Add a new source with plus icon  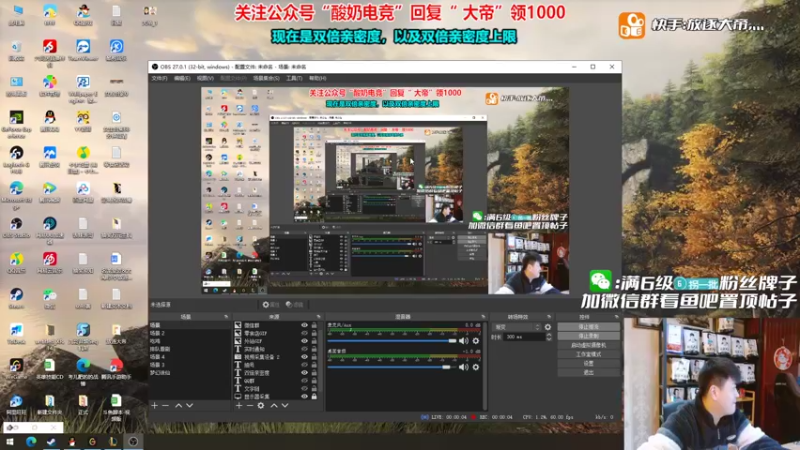pos(239,405)
